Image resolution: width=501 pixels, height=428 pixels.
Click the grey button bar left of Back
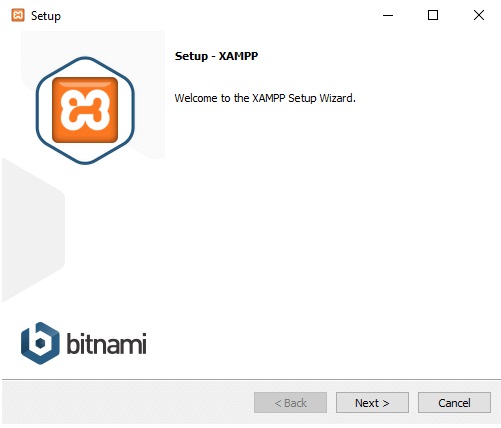pyautogui.click(x=127, y=403)
